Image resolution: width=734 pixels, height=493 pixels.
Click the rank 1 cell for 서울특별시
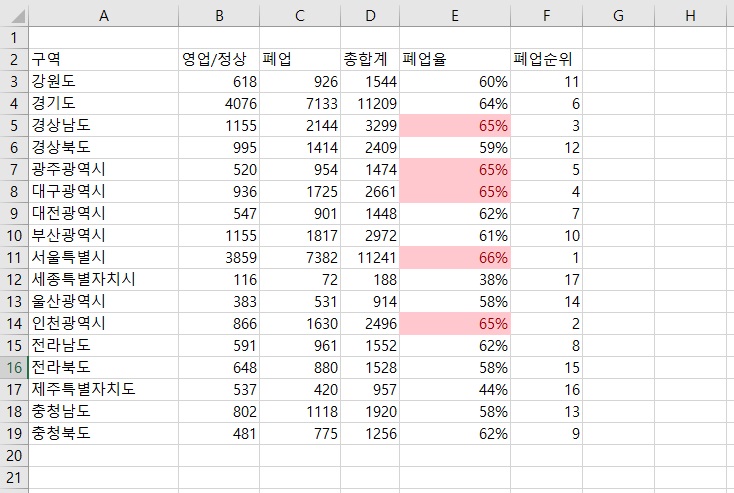547,258
